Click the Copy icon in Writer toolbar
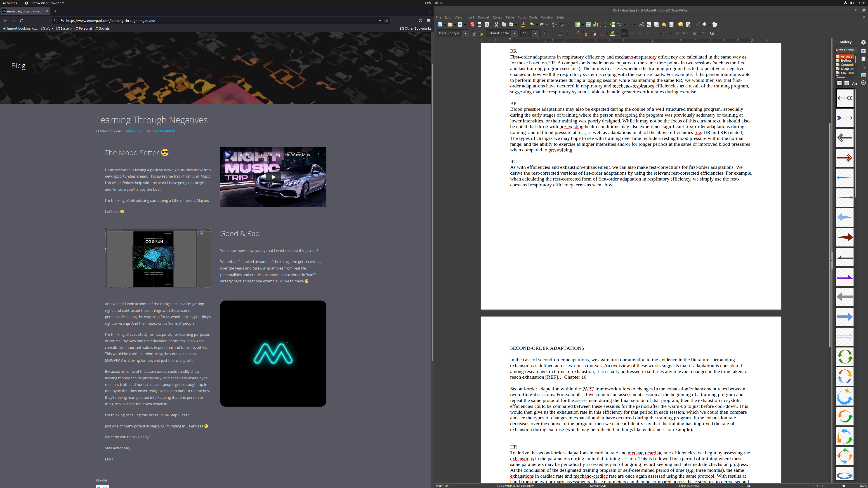 point(504,25)
